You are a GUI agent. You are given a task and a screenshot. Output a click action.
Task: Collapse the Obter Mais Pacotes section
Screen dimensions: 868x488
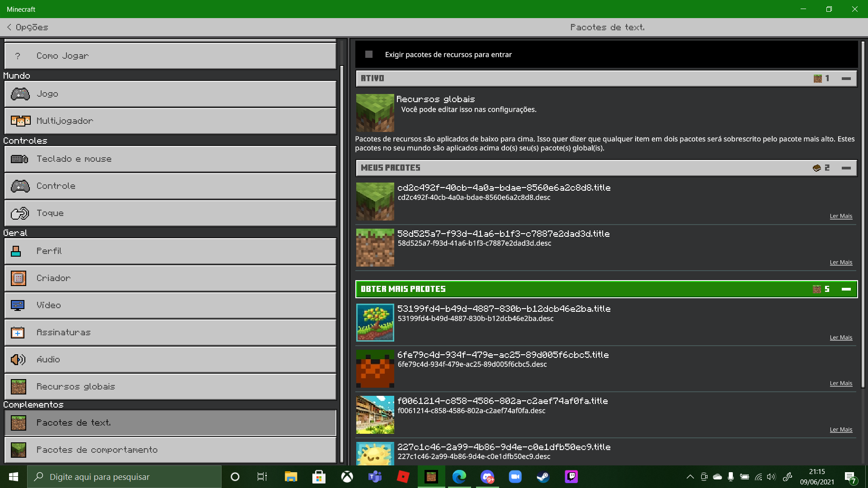[x=846, y=289]
